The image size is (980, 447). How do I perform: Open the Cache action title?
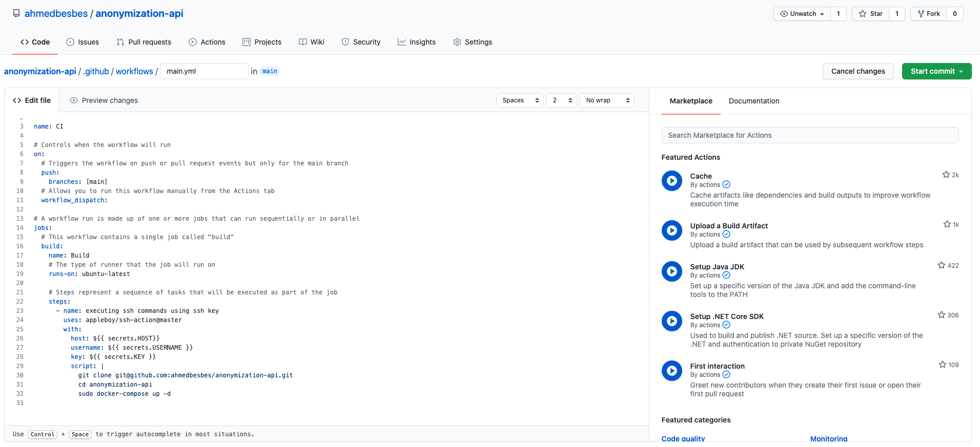pyautogui.click(x=701, y=176)
